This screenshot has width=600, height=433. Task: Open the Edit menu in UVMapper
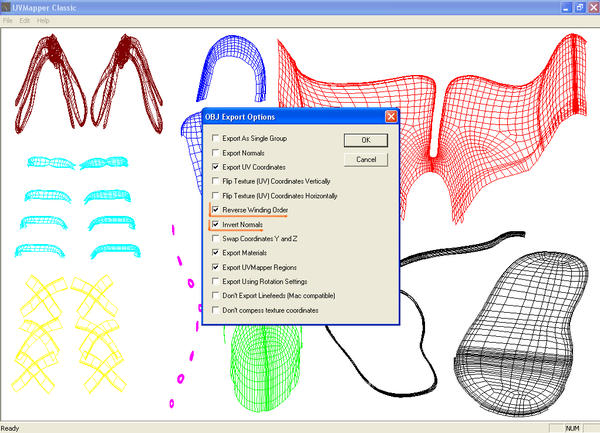coord(24,21)
